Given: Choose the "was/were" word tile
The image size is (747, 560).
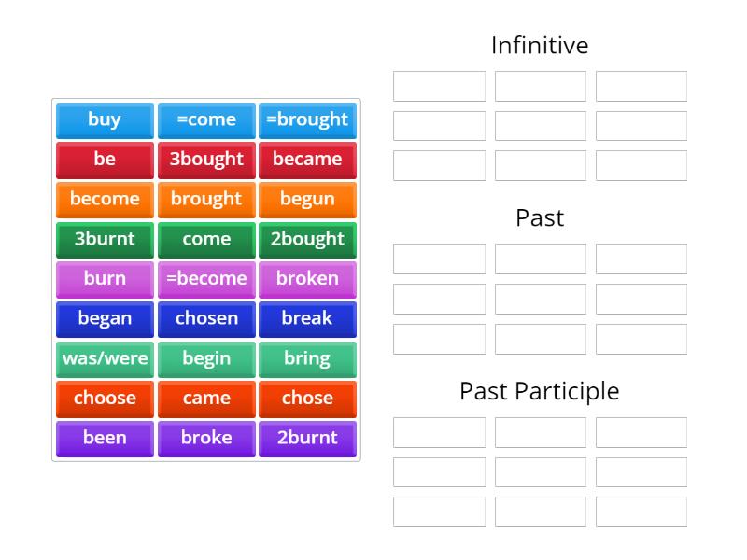Looking at the screenshot, I should (x=105, y=358).
